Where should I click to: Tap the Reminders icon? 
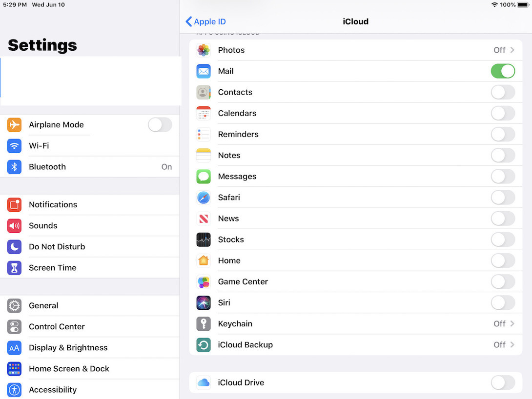pos(204,134)
